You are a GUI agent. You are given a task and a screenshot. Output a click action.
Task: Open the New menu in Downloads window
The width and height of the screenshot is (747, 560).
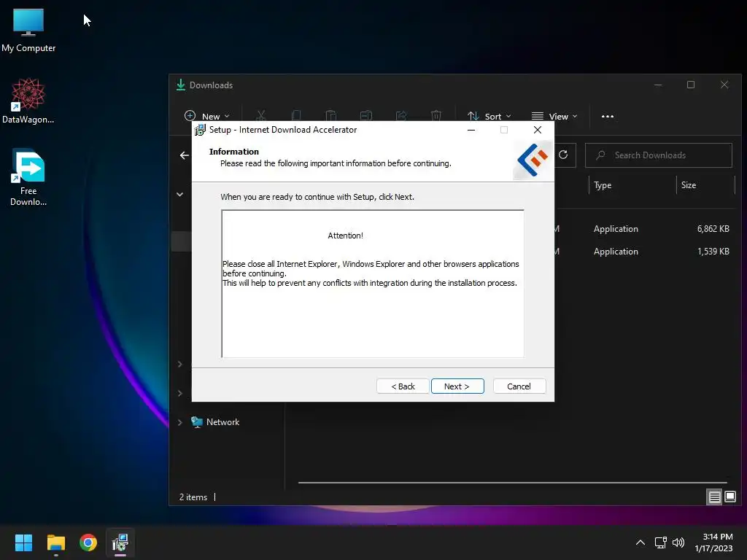coord(206,116)
